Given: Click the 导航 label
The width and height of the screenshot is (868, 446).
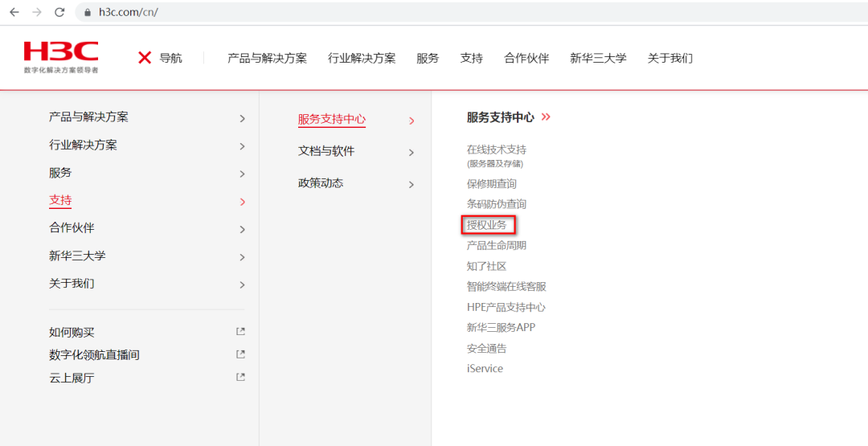Looking at the screenshot, I should point(170,58).
